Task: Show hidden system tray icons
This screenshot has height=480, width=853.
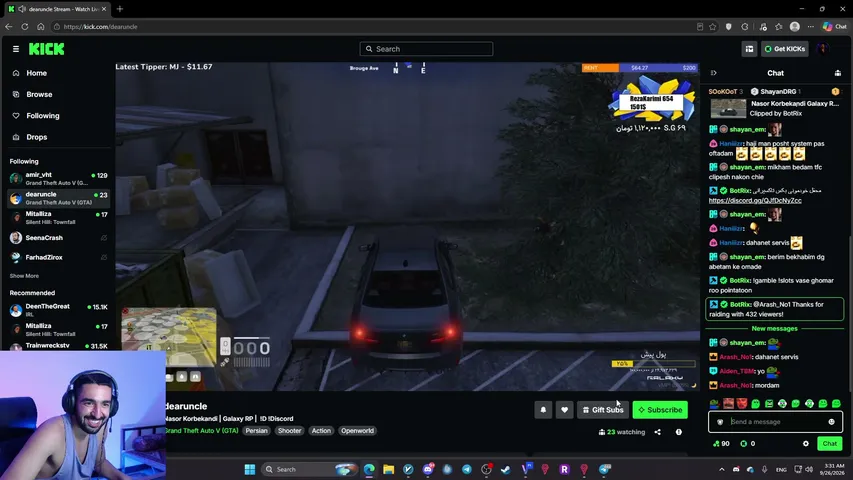Action: coord(721,469)
